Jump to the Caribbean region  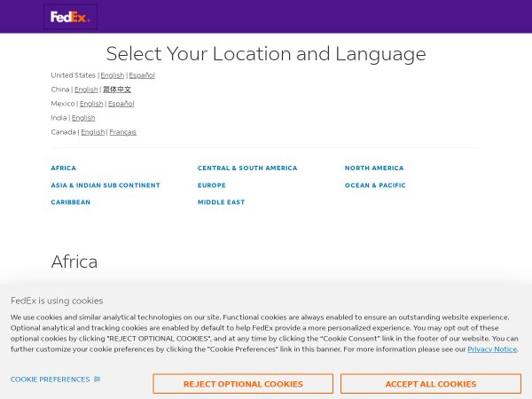(71, 202)
